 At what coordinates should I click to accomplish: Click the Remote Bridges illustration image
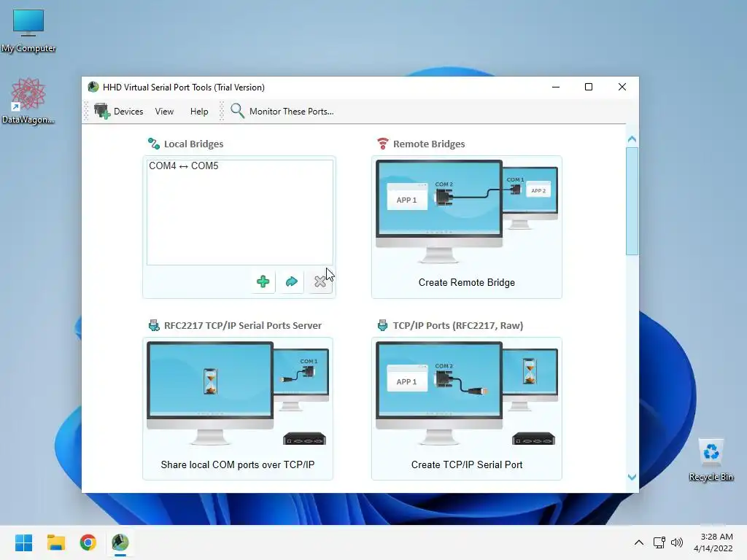[467, 212]
